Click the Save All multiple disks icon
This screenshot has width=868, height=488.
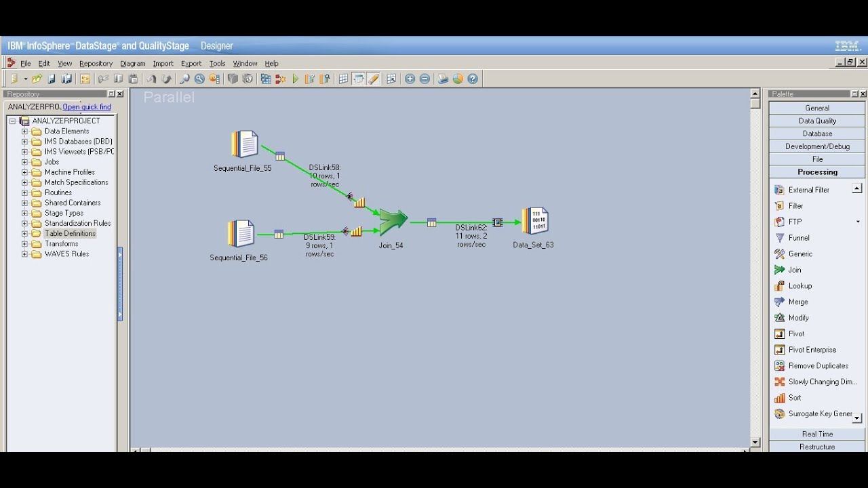tap(66, 79)
